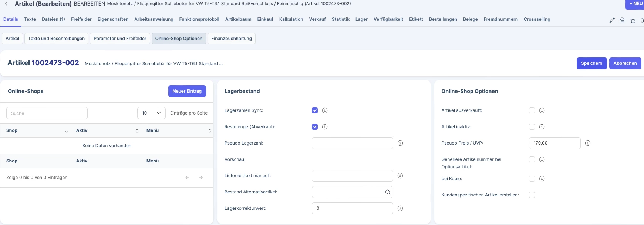Click the + NEU button
The height and width of the screenshot is (225, 644).
635,4
